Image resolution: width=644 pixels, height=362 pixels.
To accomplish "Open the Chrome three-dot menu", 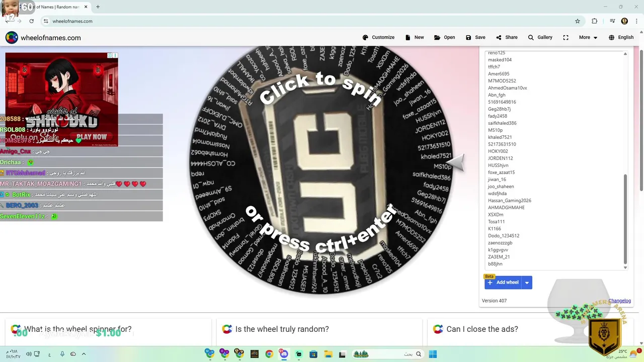I will coord(636,21).
